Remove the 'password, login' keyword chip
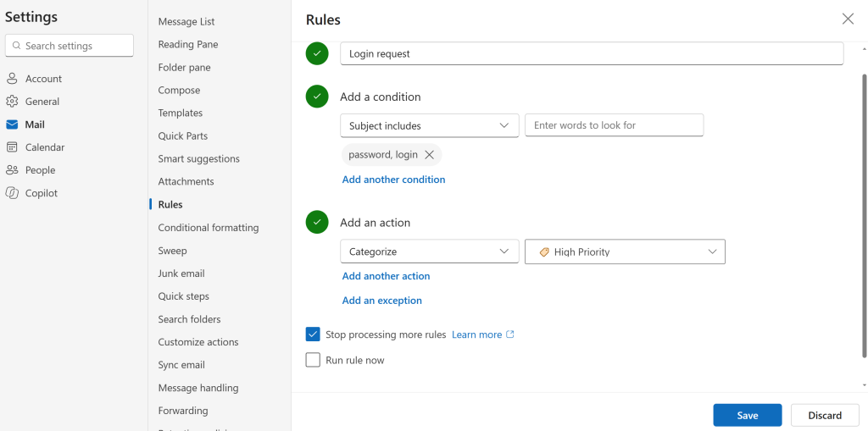 (429, 155)
